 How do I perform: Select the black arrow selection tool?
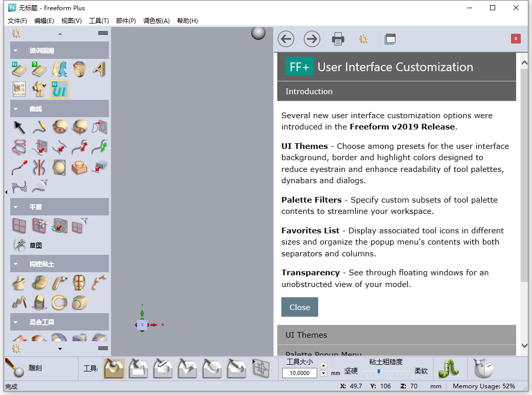pyautogui.click(x=19, y=127)
